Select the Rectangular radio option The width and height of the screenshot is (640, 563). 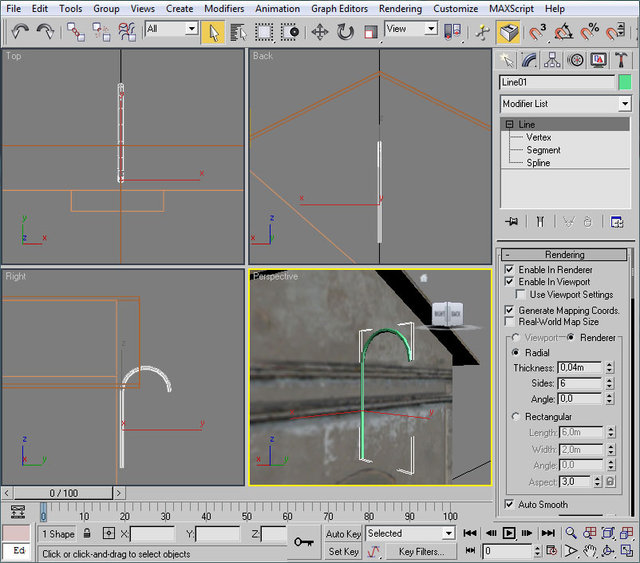coord(516,417)
